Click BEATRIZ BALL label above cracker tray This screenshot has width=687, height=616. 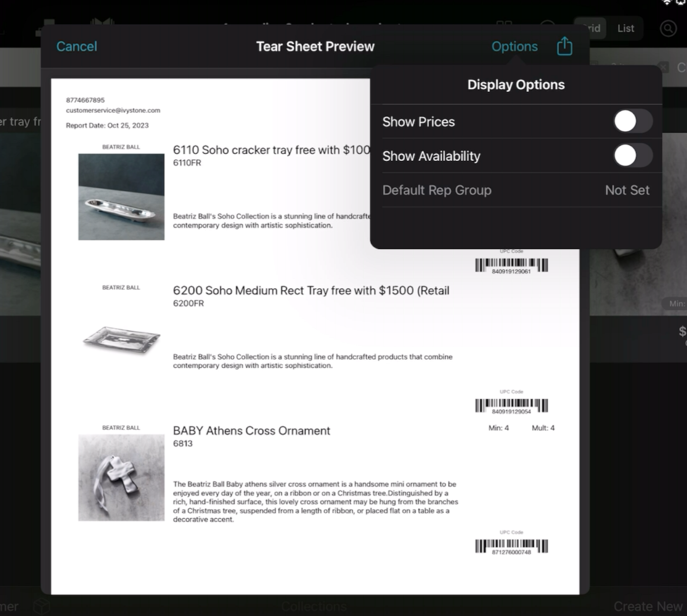[121, 147]
